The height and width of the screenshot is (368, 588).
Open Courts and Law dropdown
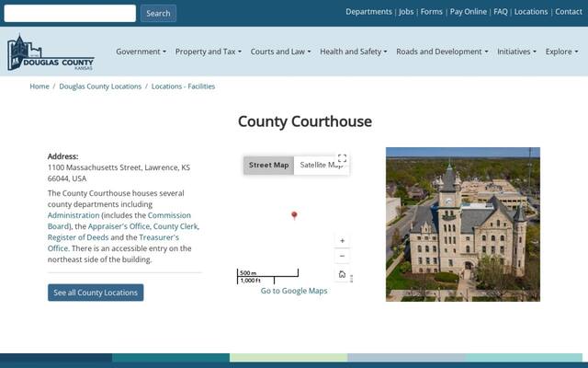pyautogui.click(x=280, y=52)
